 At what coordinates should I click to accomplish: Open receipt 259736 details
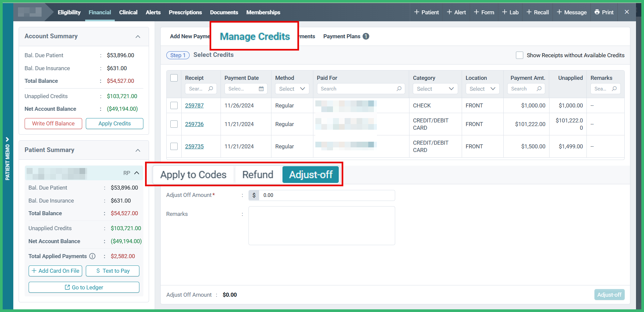tap(194, 124)
